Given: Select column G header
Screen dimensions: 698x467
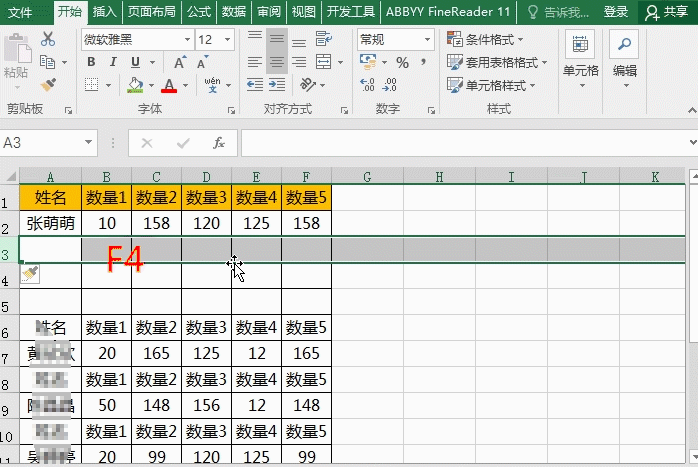Looking at the screenshot, I should [367, 177].
